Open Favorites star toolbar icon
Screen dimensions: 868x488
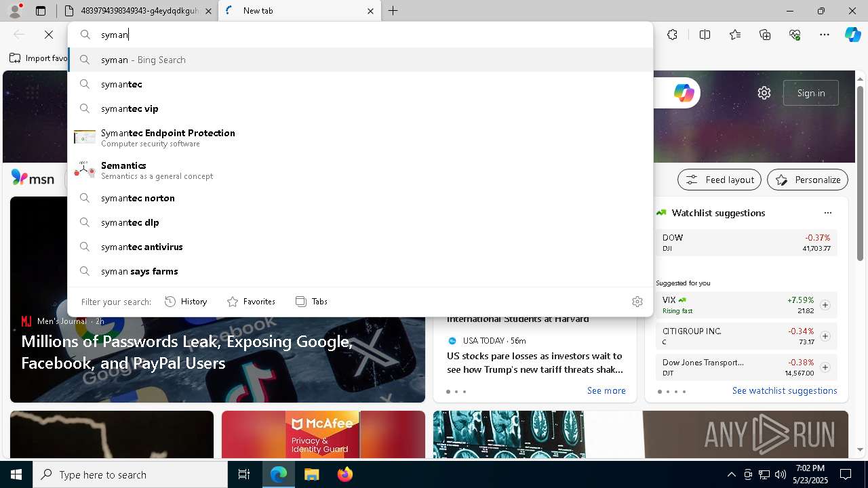tap(735, 35)
